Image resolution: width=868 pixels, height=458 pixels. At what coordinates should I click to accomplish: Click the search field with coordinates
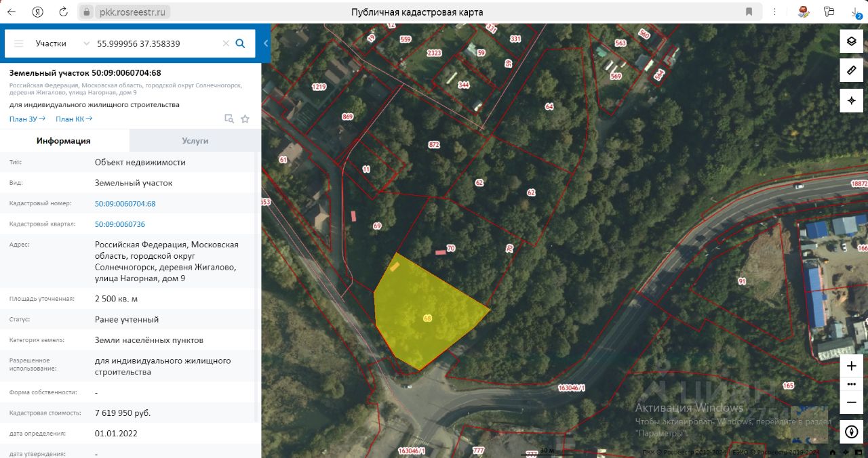point(157,43)
